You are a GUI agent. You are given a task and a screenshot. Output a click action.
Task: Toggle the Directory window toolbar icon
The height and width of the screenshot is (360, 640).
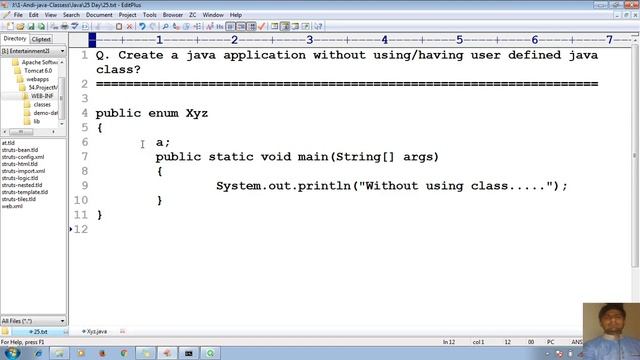285,27
